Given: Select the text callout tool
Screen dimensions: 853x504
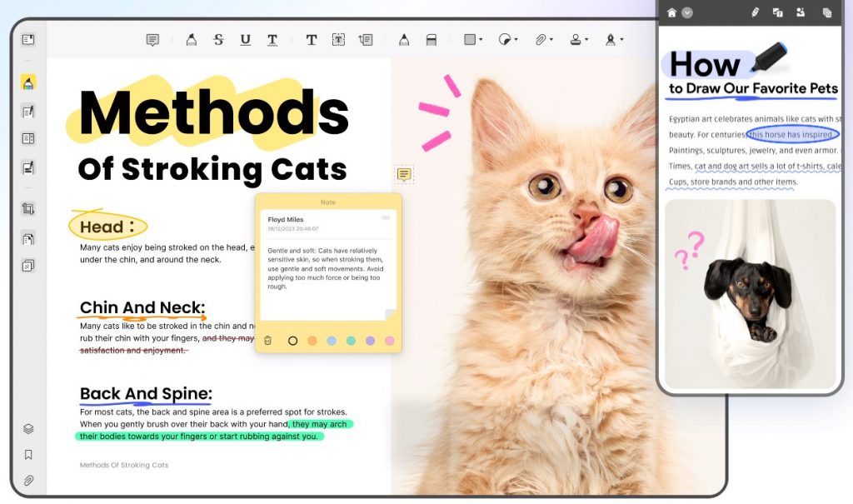Looking at the screenshot, I should point(366,40).
